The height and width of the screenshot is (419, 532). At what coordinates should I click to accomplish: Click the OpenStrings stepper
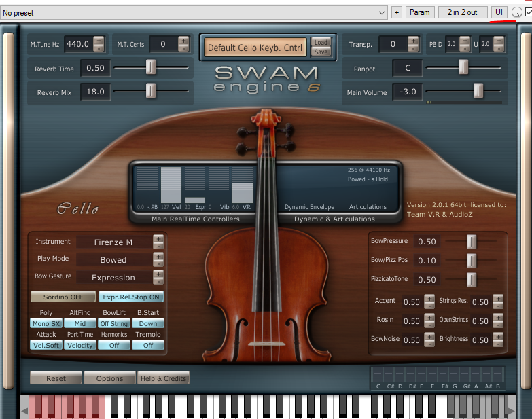[x=498, y=321]
